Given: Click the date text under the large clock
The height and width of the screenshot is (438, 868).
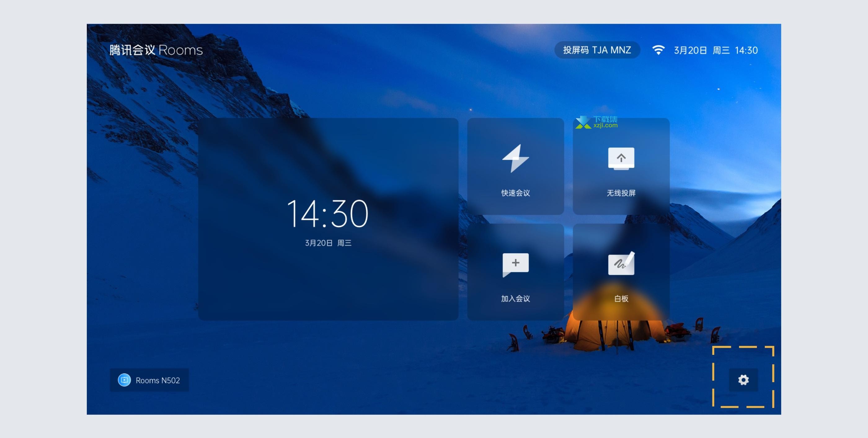Looking at the screenshot, I should (x=328, y=243).
